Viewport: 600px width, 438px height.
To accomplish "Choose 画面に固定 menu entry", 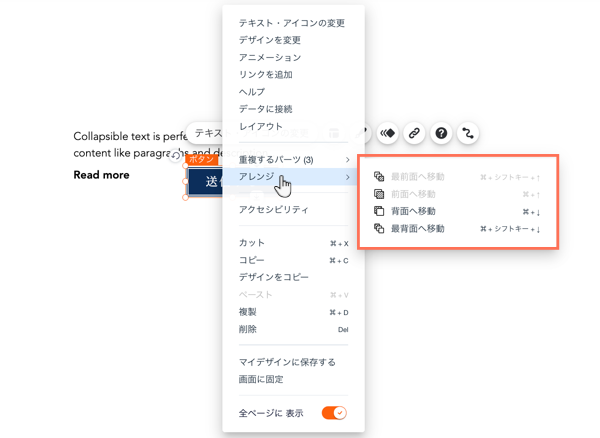I will click(x=261, y=379).
